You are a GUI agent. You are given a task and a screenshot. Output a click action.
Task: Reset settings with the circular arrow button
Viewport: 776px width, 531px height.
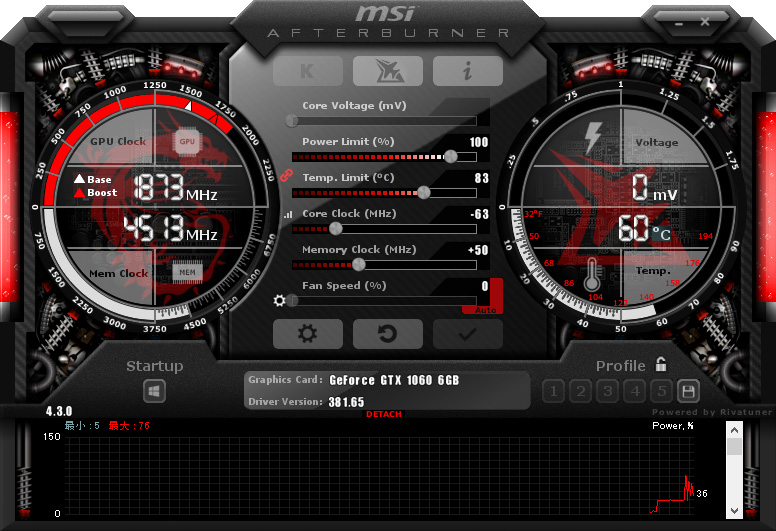point(388,334)
